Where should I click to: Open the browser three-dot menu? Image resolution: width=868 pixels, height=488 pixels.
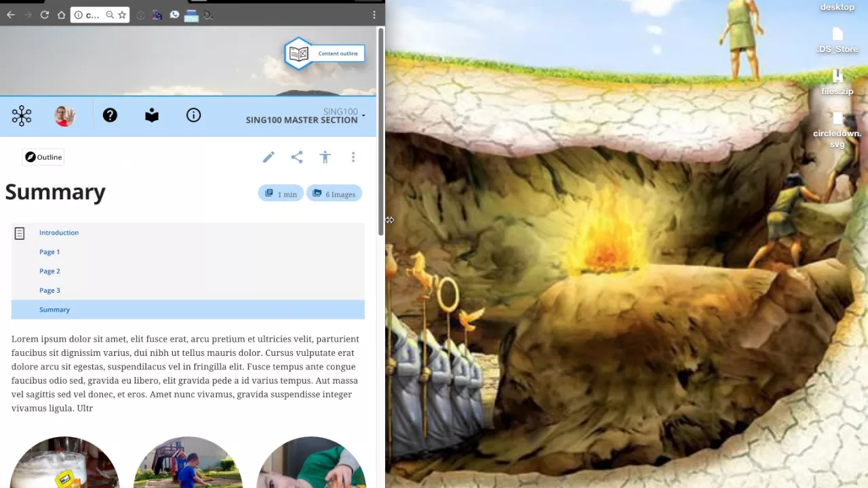coord(374,15)
